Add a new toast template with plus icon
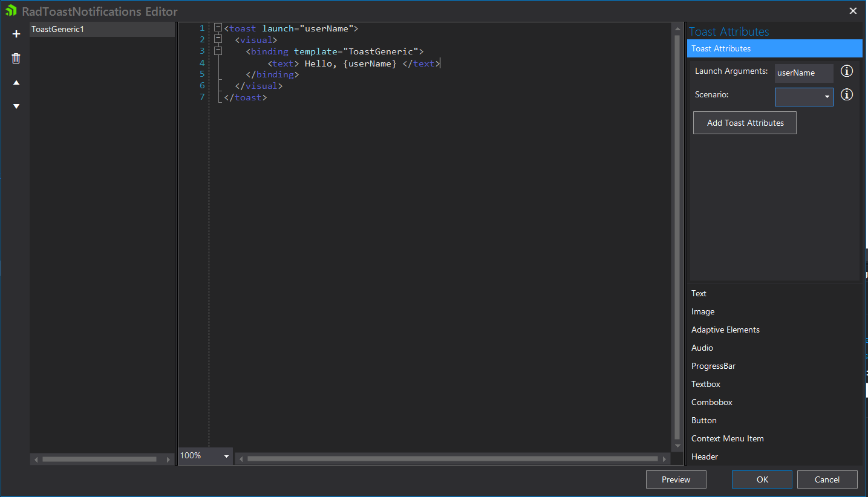 16,34
